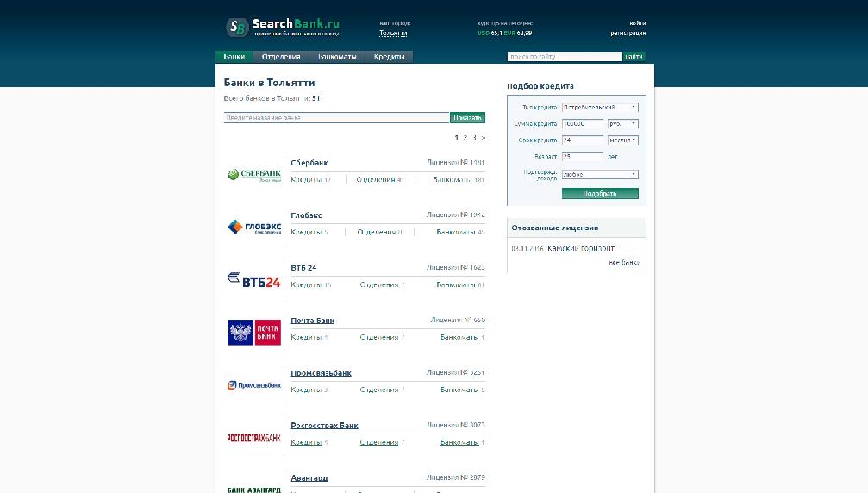Open the Сбербанк bank title
Viewport: 868px width, 493px height.
click(x=309, y=163)
